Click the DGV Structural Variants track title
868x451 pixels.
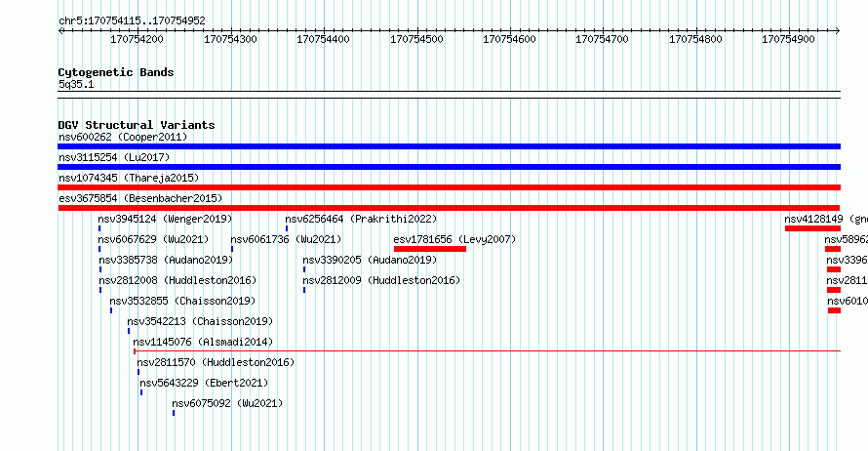click(x=137, y=125)
